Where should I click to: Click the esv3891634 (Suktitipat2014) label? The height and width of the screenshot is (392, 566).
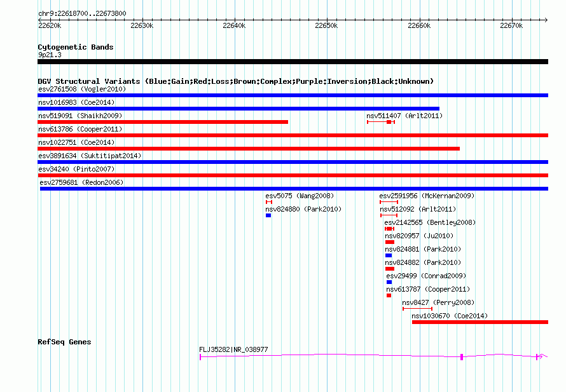(x=90, y=156)
